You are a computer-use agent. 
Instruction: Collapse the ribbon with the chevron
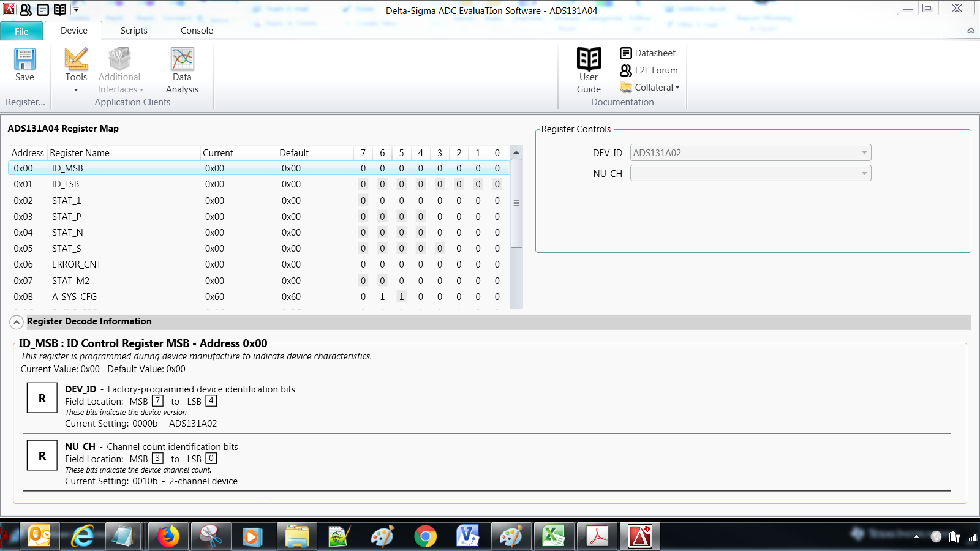click(971, 31)
